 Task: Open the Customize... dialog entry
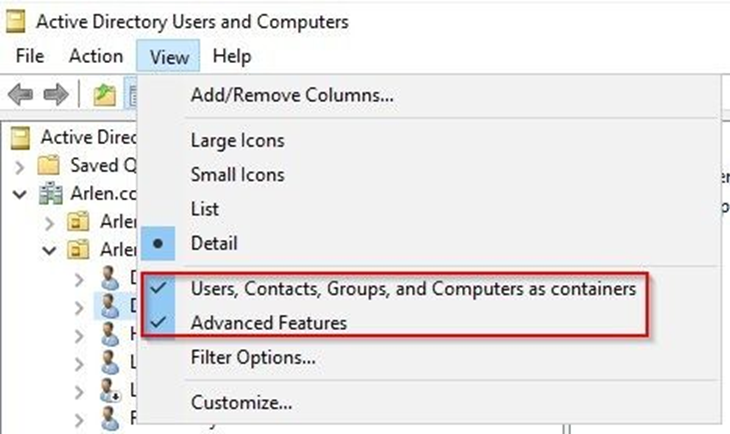pos(241,402)
